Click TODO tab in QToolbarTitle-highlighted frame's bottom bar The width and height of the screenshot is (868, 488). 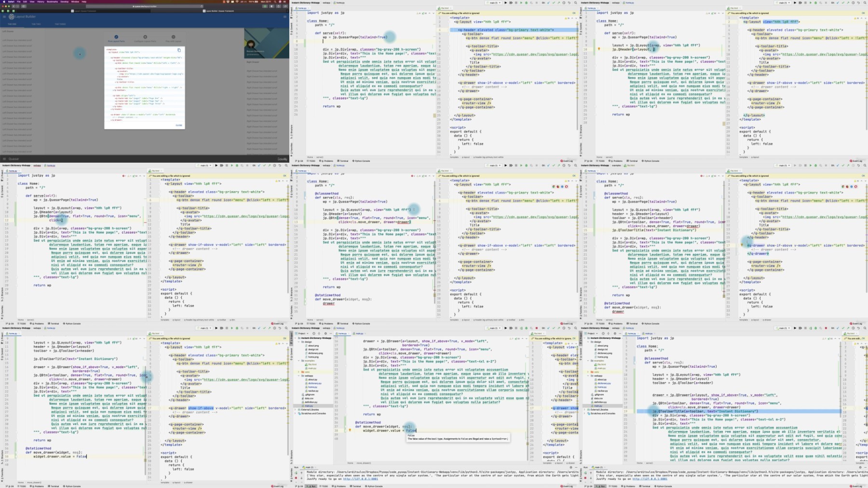click(x=613, y=486)
